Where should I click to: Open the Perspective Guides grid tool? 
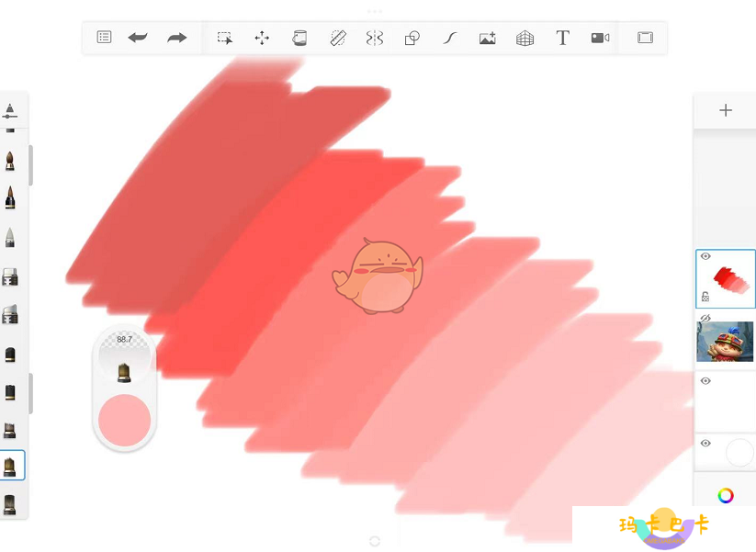[525, 38]
